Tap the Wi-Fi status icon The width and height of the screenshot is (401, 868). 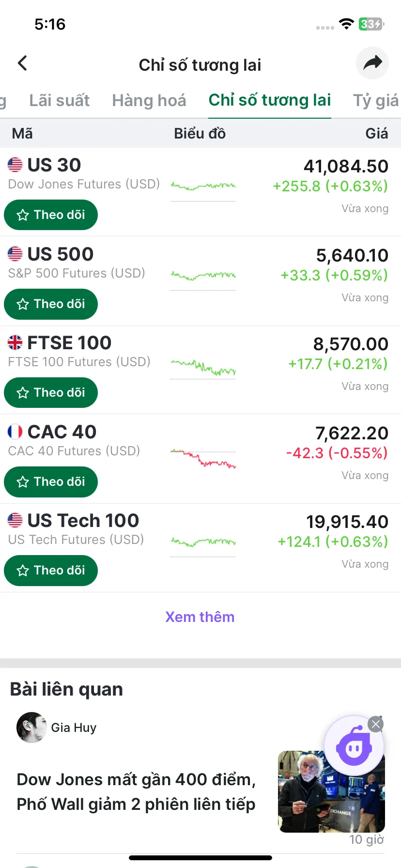click(346, 24)
